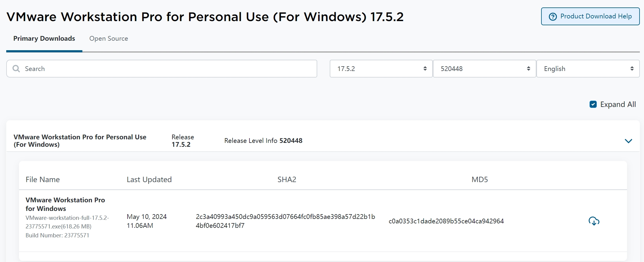Switch to the Open Source tab

109,39
